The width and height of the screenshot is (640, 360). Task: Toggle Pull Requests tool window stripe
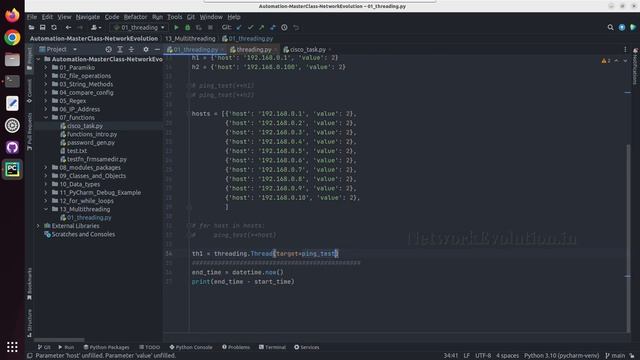click(29, 131)
